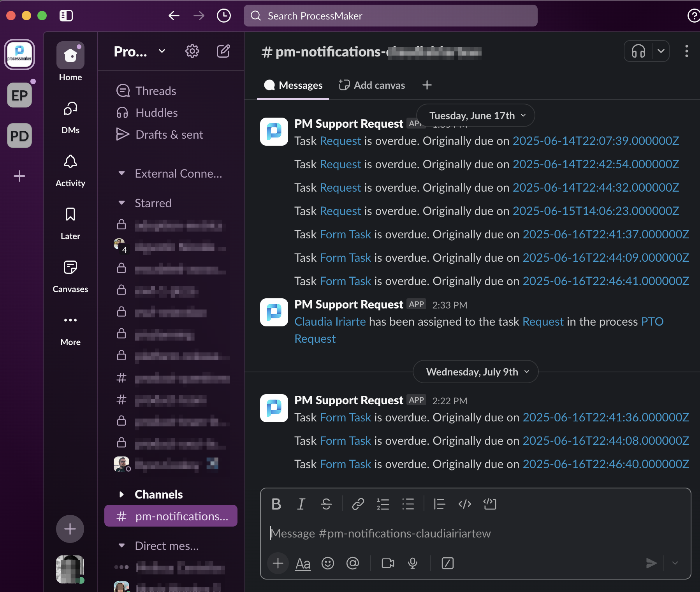Image resolution: width=700 pixels, height=592 pixels.
Task: Open the slash shortcuts button
Action: [448, 563]
